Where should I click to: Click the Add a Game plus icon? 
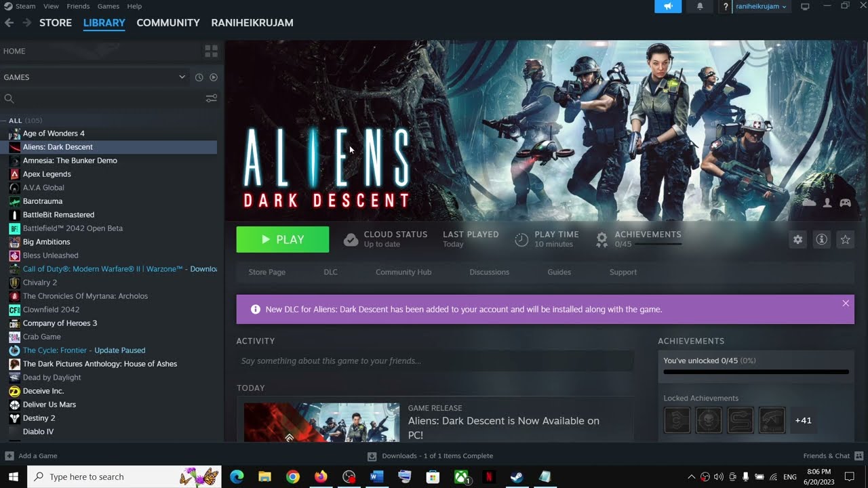pos(9,455)
